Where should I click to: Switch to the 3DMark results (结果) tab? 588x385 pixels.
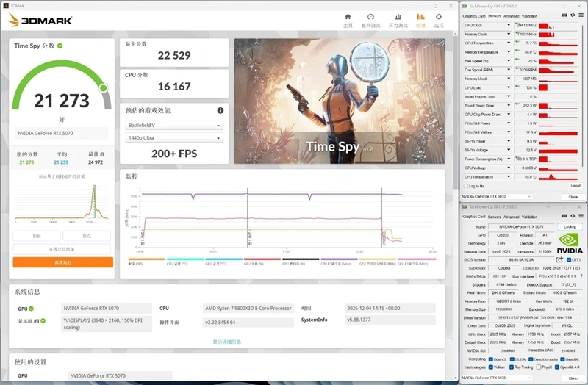[x=420, y=19]
